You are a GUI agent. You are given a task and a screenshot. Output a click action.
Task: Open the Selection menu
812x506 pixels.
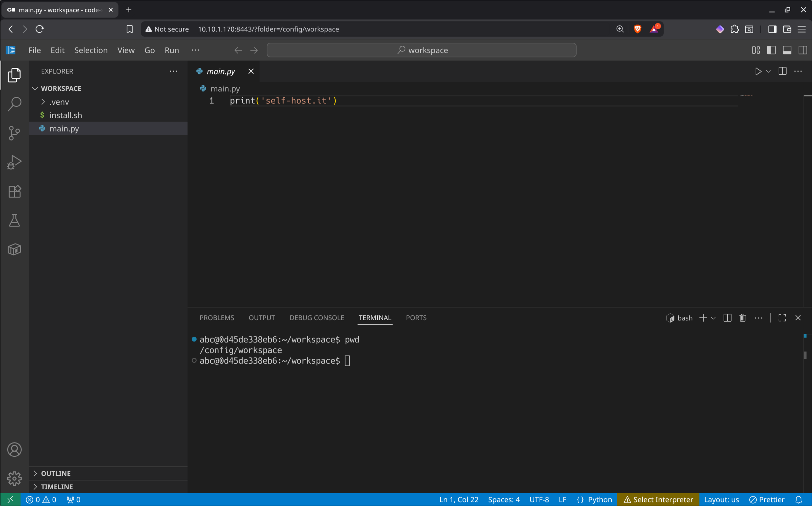91,50
